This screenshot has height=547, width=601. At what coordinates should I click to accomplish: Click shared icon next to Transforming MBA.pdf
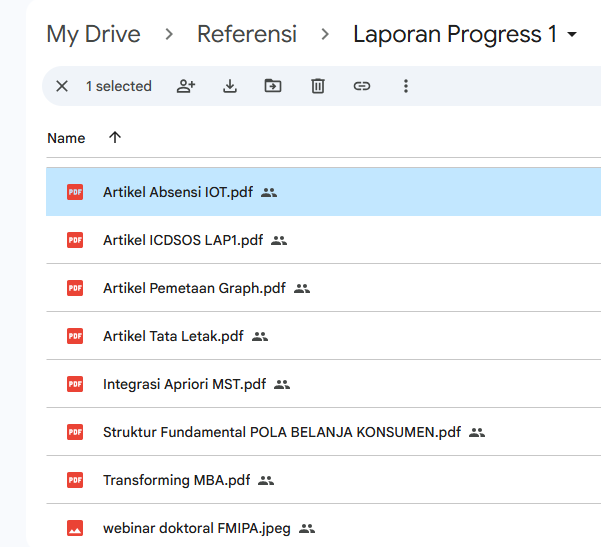[x=266, y=481]
